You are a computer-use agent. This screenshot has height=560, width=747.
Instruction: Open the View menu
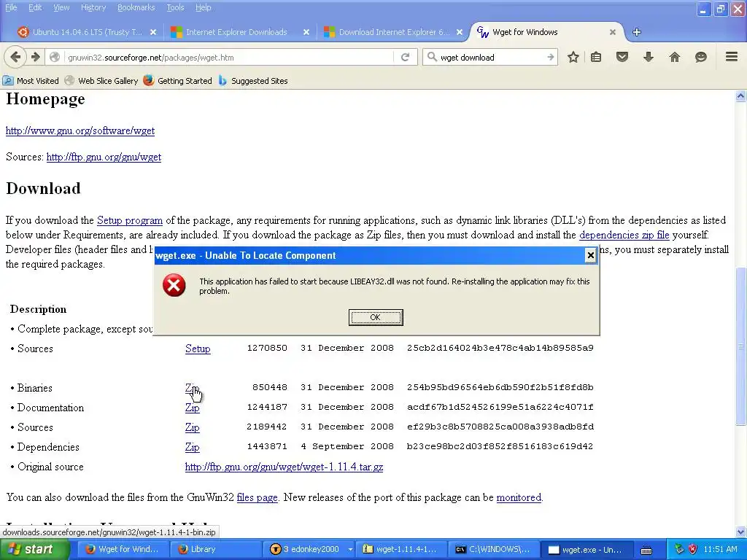pyautogui.click(x=61, y=7)
